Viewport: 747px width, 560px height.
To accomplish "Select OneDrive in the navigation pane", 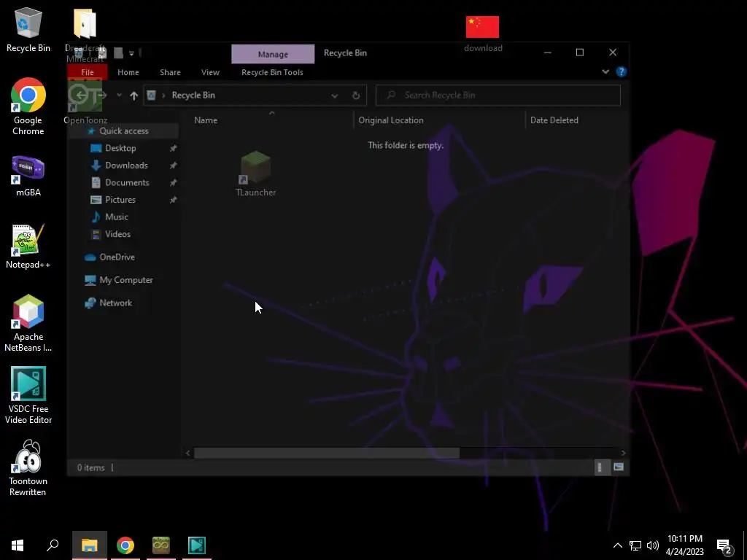I will coord(117,257).
